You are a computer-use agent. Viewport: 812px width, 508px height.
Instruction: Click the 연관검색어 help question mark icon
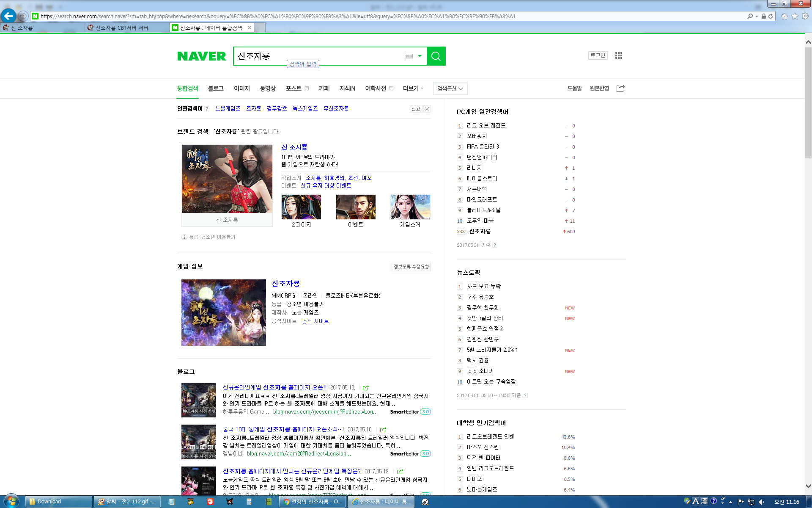207,109
